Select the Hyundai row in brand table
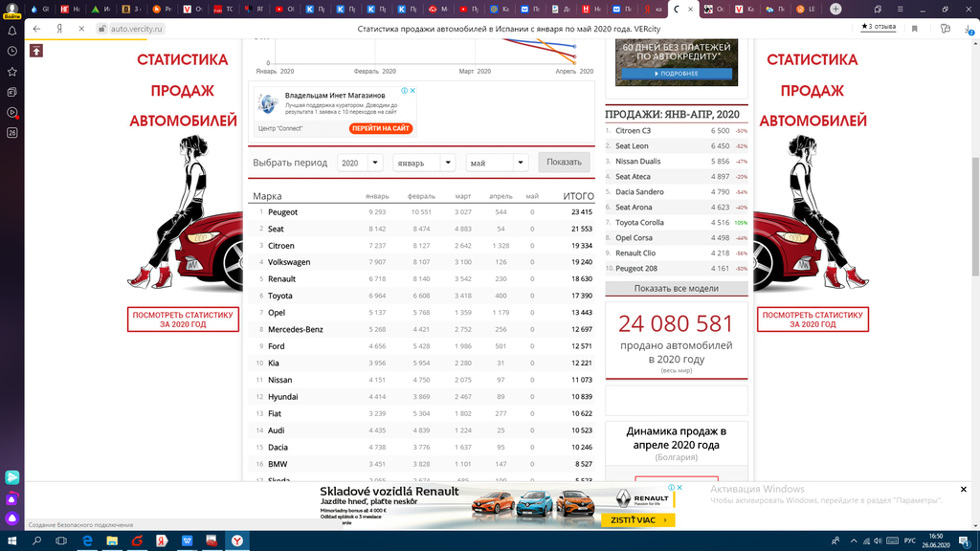 [x=421, y=397]
